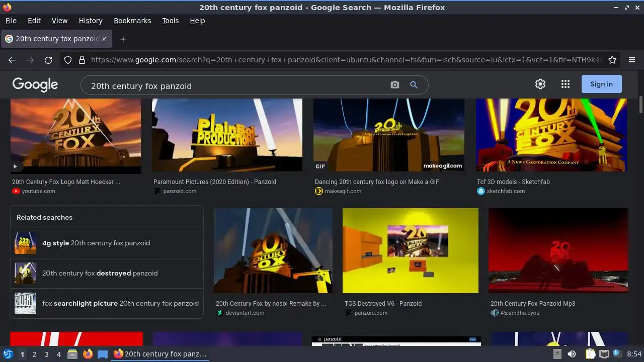The width and height of the screenshot is (644, 362).
Task: Open the red 20th Century Fox Panzoid Mp3 thumbnail
Action: pos(558,250)
